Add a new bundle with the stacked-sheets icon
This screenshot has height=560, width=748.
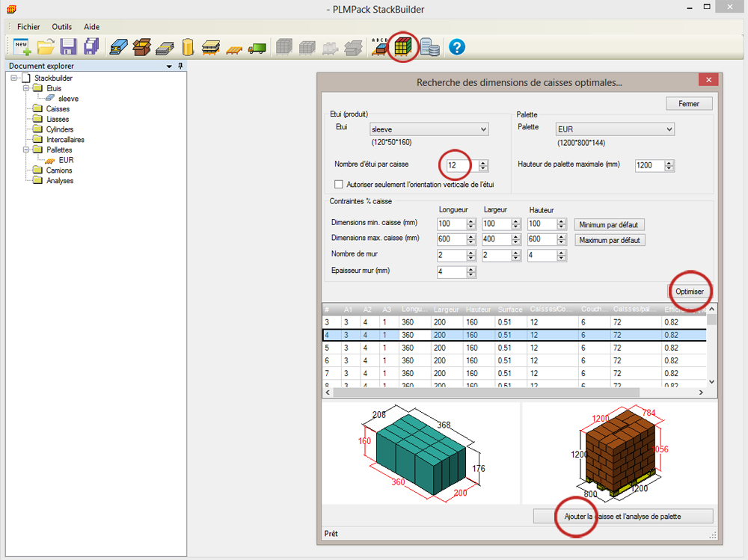pyautogui.click(x=165, y=48)
